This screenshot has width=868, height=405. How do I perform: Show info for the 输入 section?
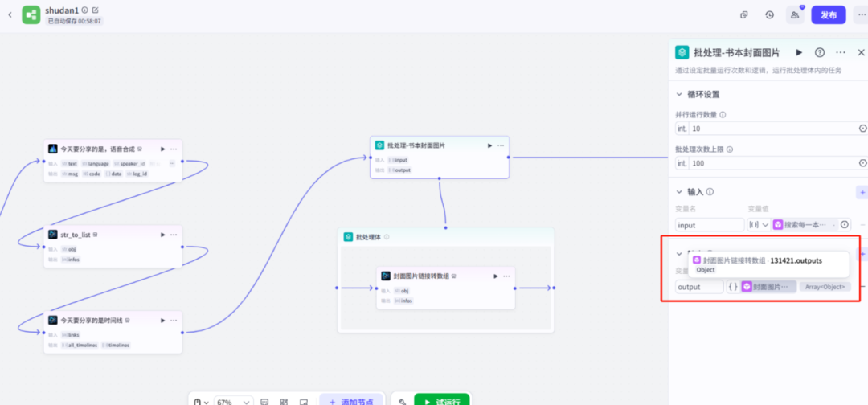point(710,192)
